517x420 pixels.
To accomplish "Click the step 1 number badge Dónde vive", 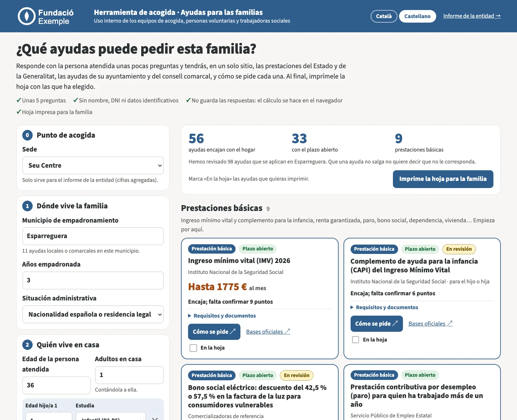I will click(x=27, y=206).
